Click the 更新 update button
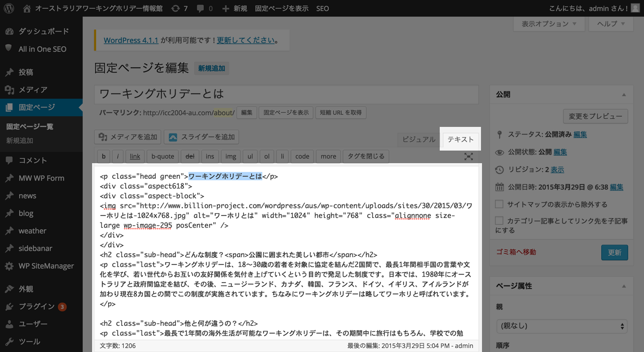 click(614, 252)
